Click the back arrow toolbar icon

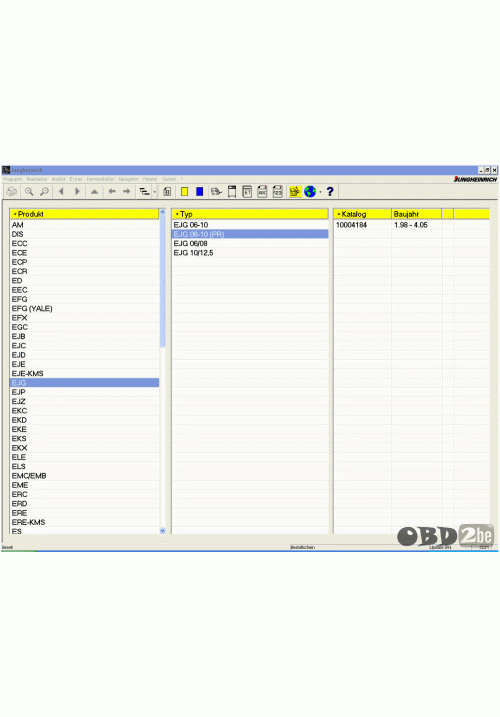pyautogui.click(x=112, y=192)
